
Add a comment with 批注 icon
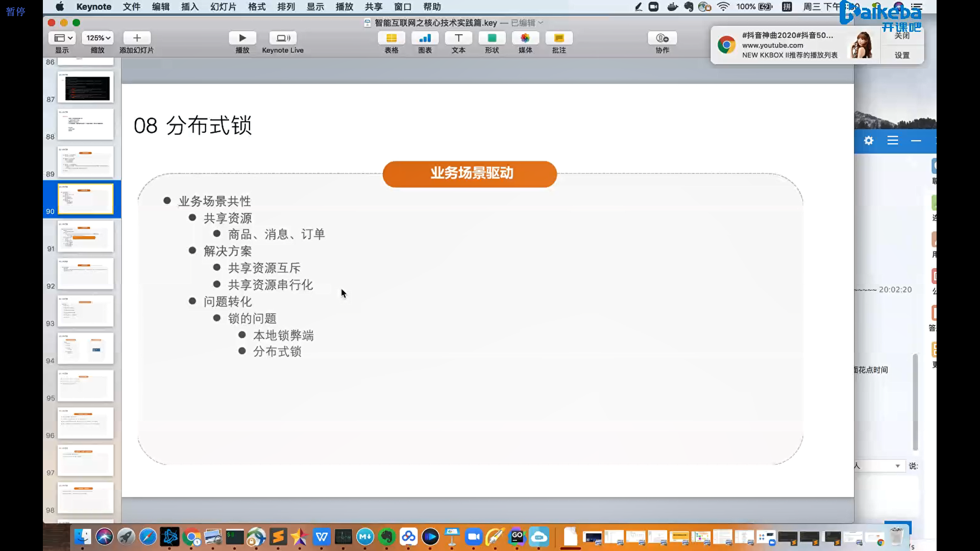tap(559, 38)
